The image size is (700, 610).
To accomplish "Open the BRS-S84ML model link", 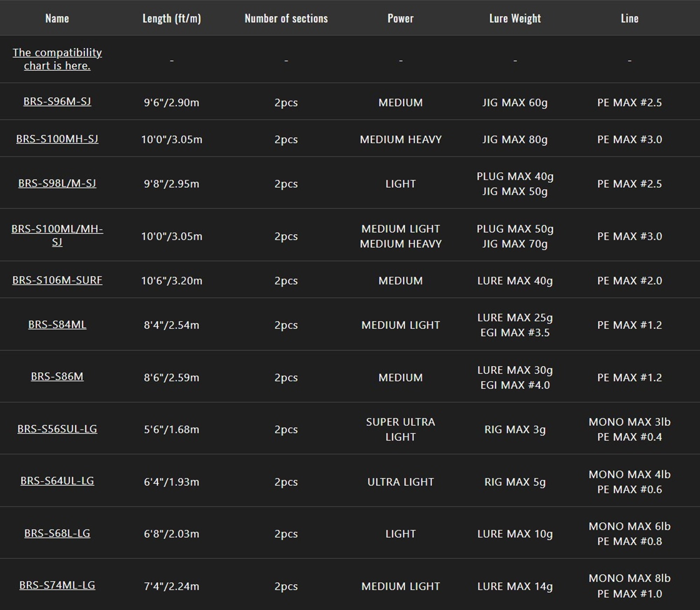I will click(x=57, y=325).
